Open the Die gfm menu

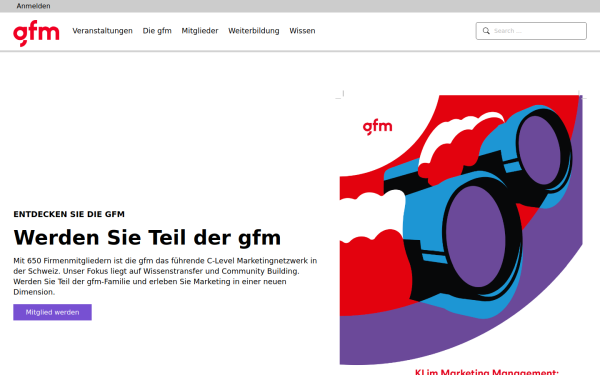coord(157,31)
